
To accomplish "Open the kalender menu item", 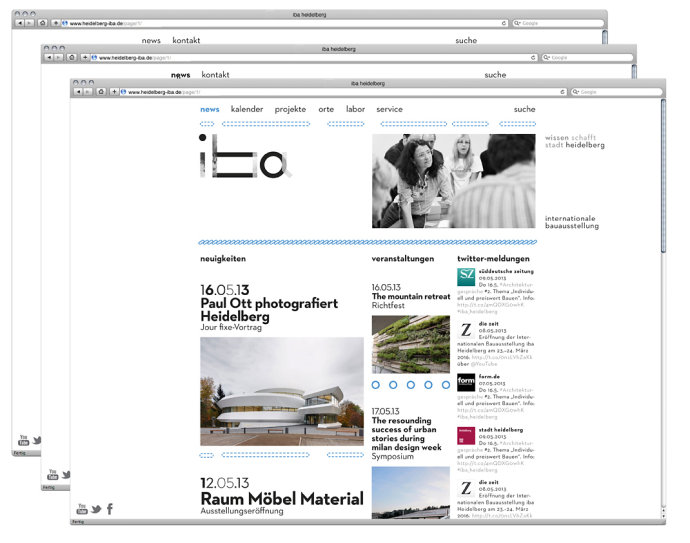I will point(247,109).
